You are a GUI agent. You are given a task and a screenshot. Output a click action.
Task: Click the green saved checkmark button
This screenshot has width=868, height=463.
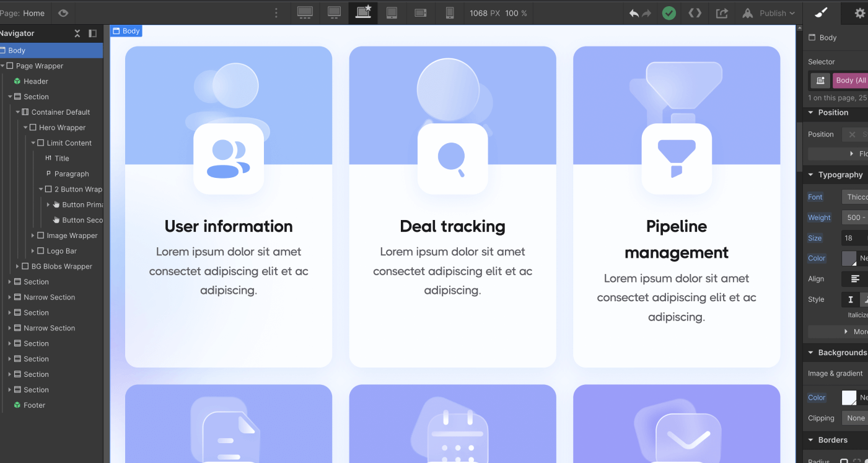pyautogui.click(x=669, y=12)
